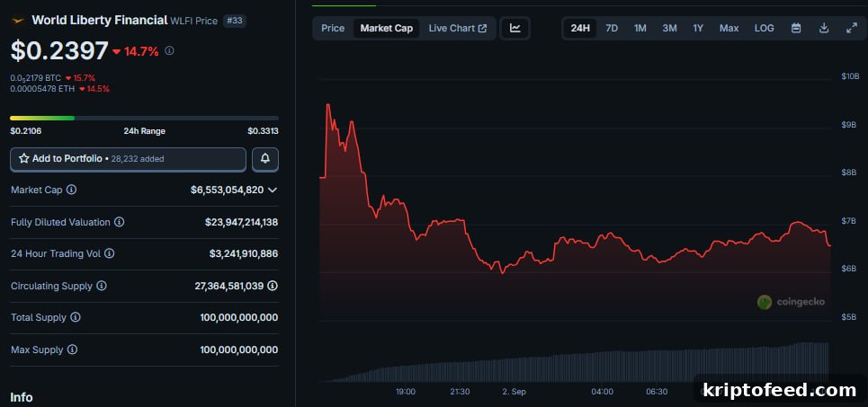The width and height of the screenshot is (868, 407).
Task: Download chart data icon
Action: tap(824, 28)
